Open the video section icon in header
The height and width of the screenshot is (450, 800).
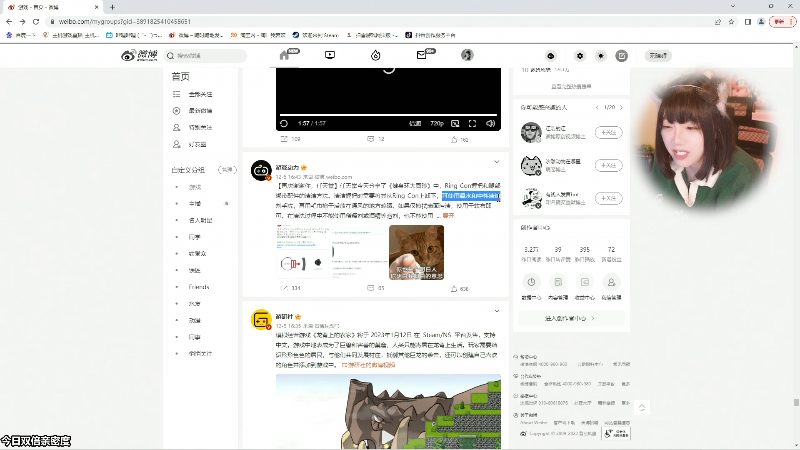pos(330,55)
